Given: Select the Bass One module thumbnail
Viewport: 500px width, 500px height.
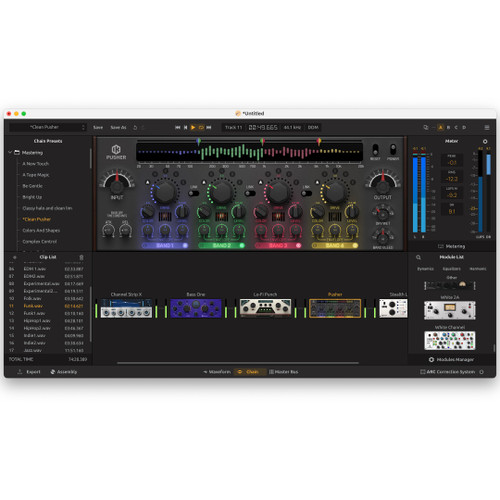Looking at the screenshot, I should click(196, 308).
